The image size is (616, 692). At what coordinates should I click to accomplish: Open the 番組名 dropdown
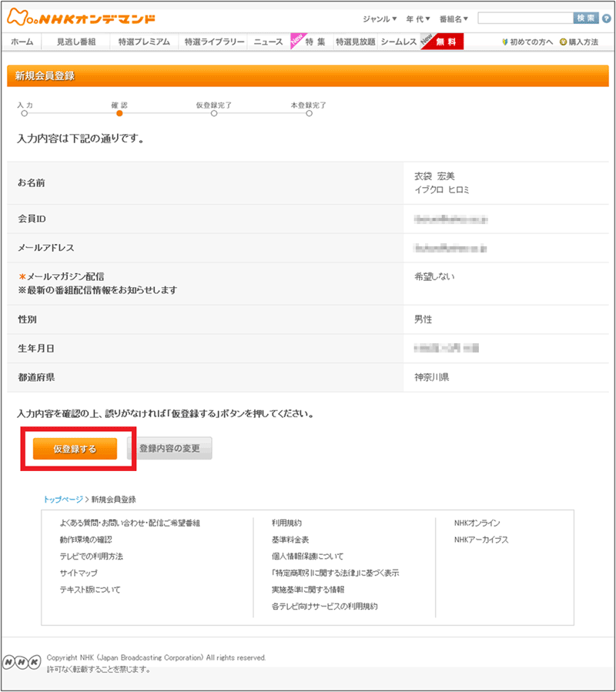tap(454, 19)
